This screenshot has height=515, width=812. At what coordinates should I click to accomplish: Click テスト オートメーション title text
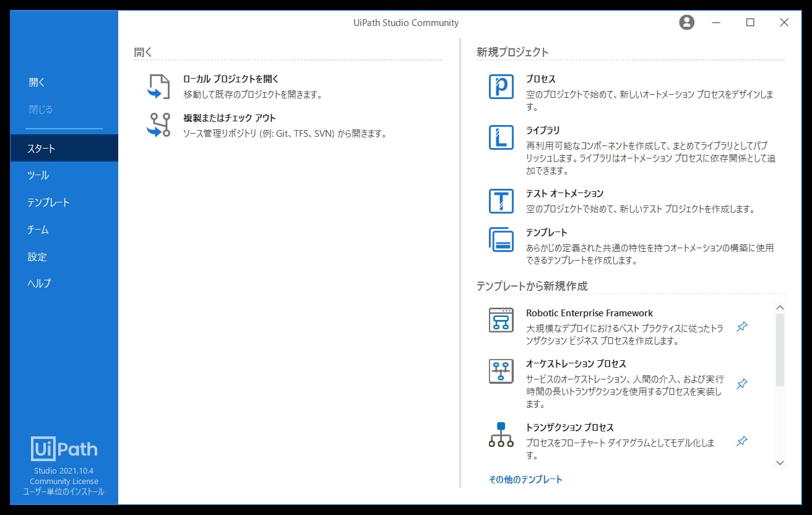tap(564, 194)
